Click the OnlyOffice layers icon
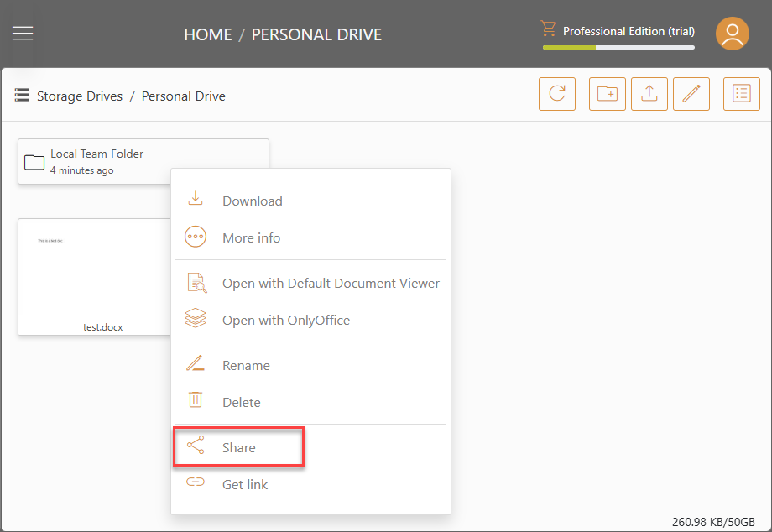 (196, 318)
